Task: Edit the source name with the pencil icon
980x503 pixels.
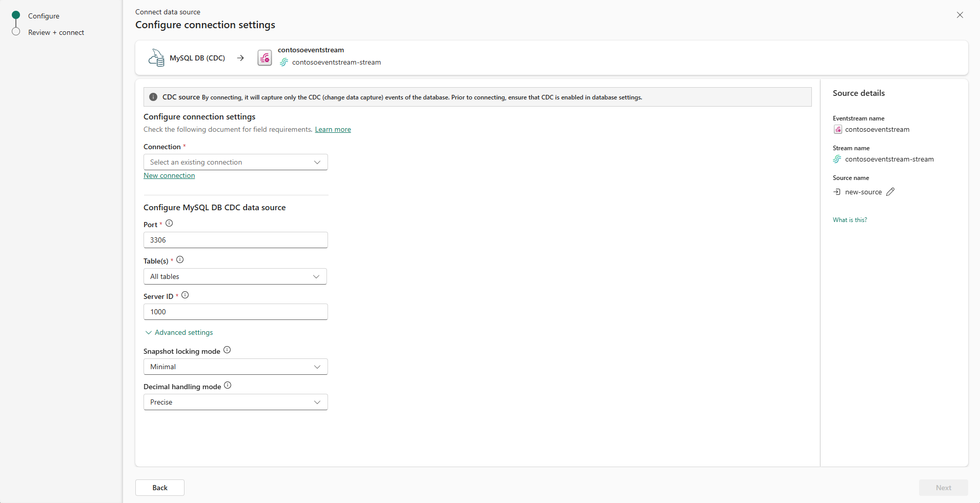Action: [890, 192]
